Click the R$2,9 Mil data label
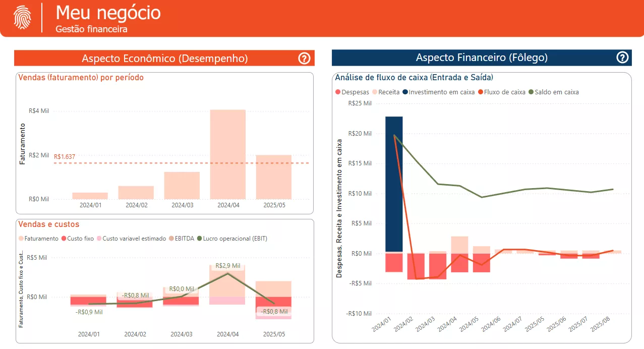The image size is (644, 349). pos(228,265)
